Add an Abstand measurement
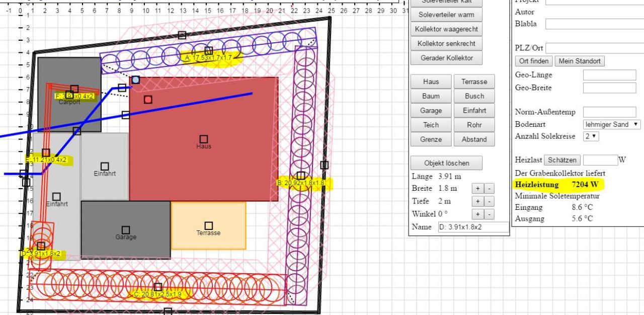 (x=474, y=139)
